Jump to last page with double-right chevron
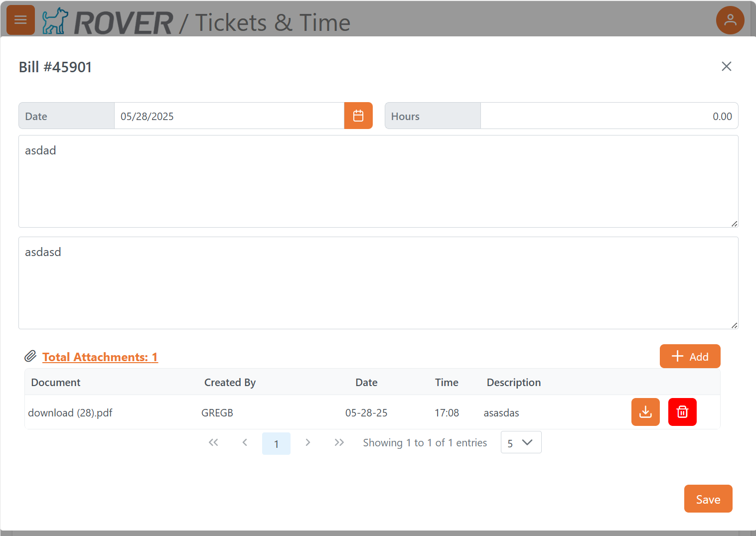The image size is (756, 536). (x=339, y=442)
